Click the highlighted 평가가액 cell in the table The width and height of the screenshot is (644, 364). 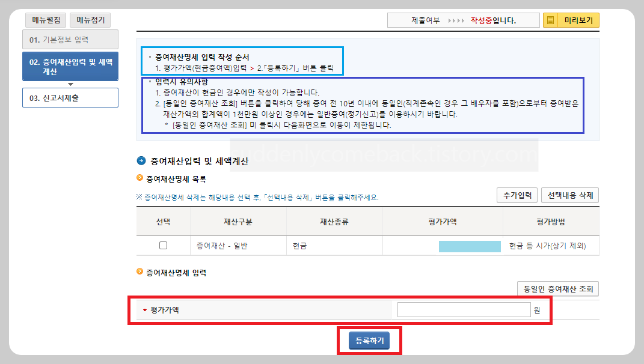coord(470,246)
